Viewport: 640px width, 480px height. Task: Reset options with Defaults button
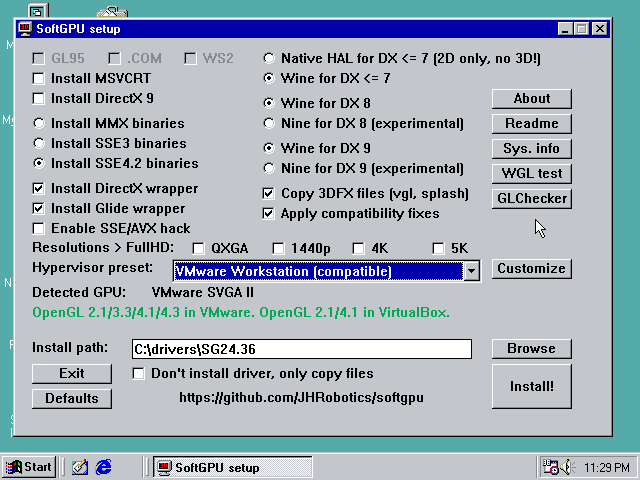click(x=72, y=398)
